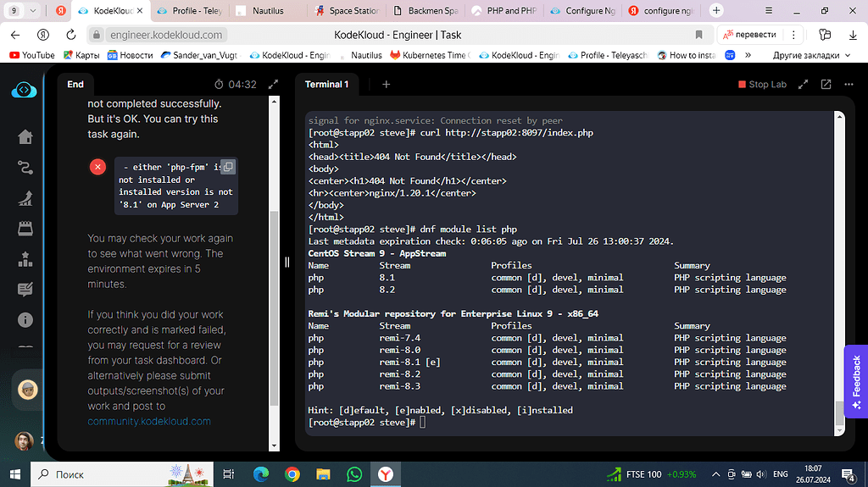This screenshot has height=487, width=868.
Task: Copy the php-fpm error message text
Action: (x=227, y=167)
